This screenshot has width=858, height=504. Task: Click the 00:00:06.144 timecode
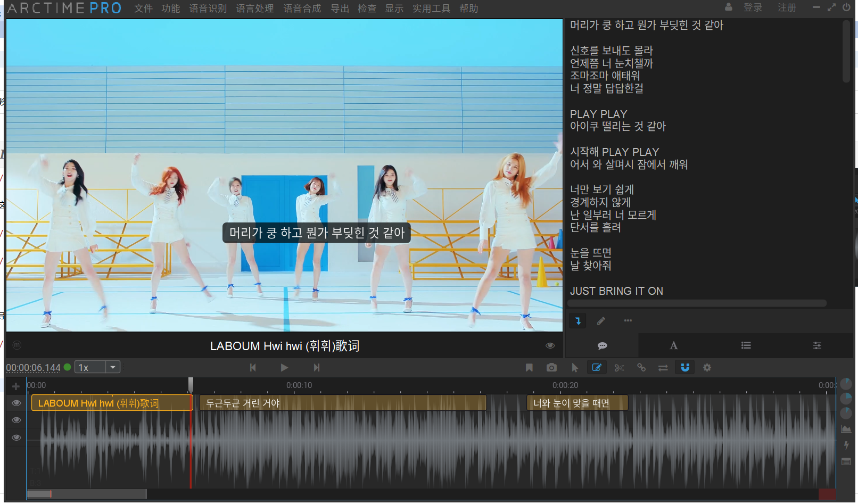(x=33, y=368)
